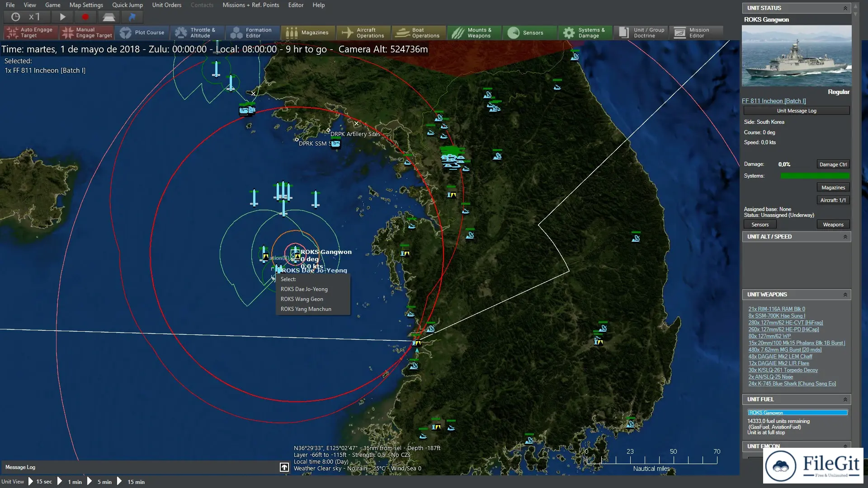This screenshot has width=868, height=488.
Task: Open the Mission Editor
Action: pyautogui.click(x=695, y=33)
